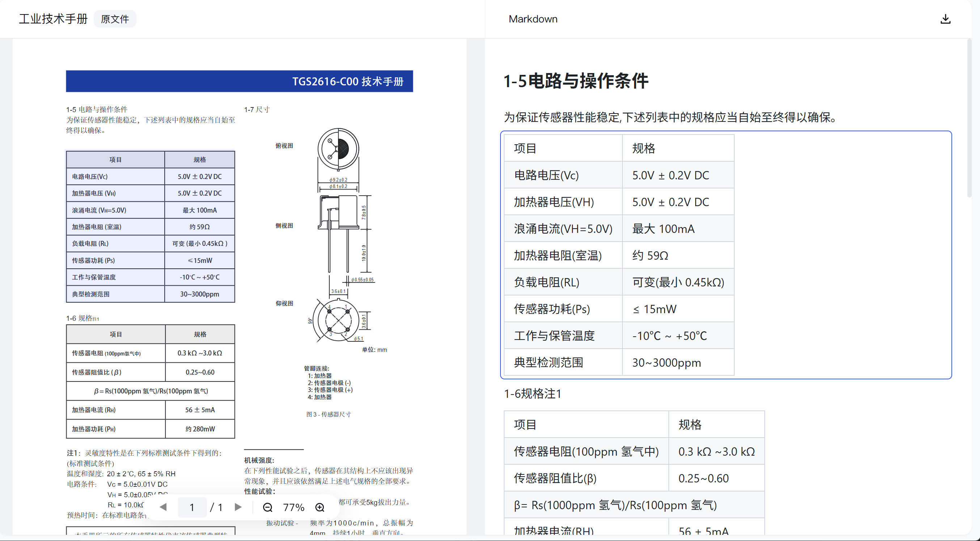Select the 电路电压(Vc) cell in Markdown table
The width and height of the screenshot is (980, 541).
click(x=546, y=175)
